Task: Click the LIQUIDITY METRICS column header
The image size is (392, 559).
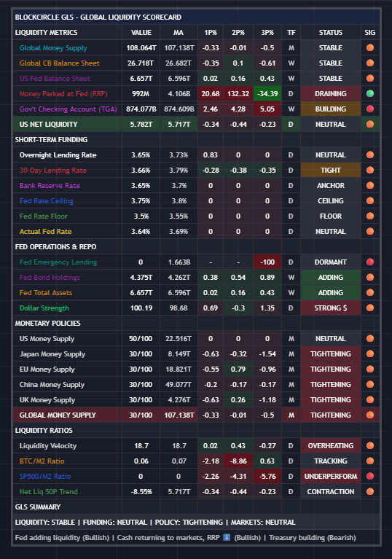Action: click(47, 33)
